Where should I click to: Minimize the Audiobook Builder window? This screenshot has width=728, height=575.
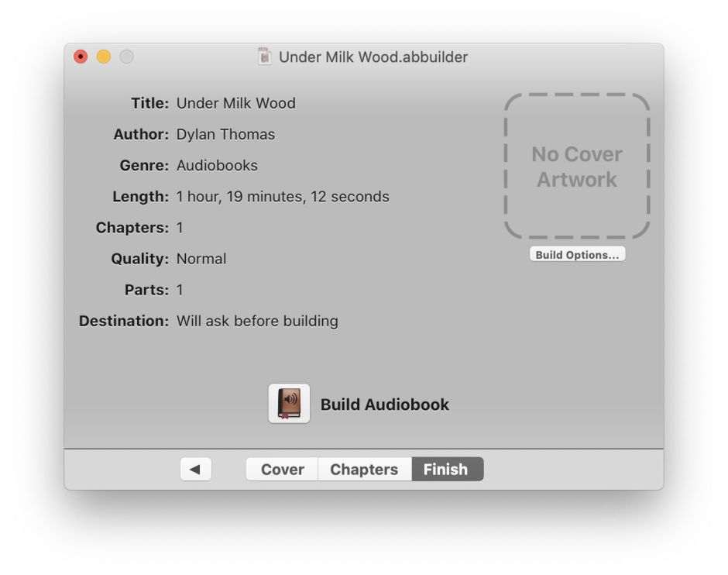point(103,57)
